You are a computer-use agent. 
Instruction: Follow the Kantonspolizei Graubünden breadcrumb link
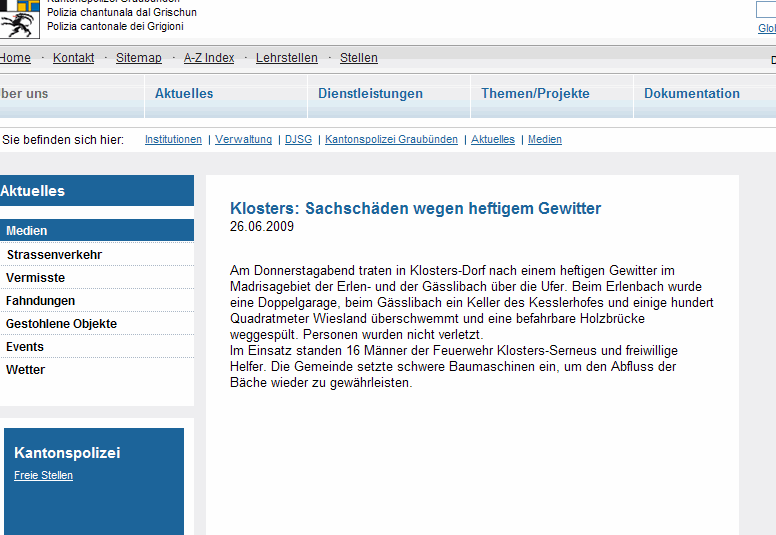click(391, 140)
